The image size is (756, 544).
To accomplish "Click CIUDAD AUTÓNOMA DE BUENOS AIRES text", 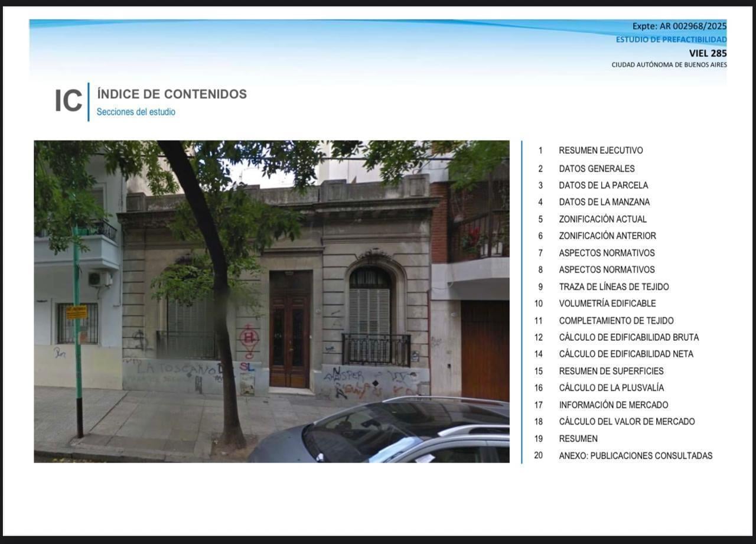I will (x=669, y=65).
